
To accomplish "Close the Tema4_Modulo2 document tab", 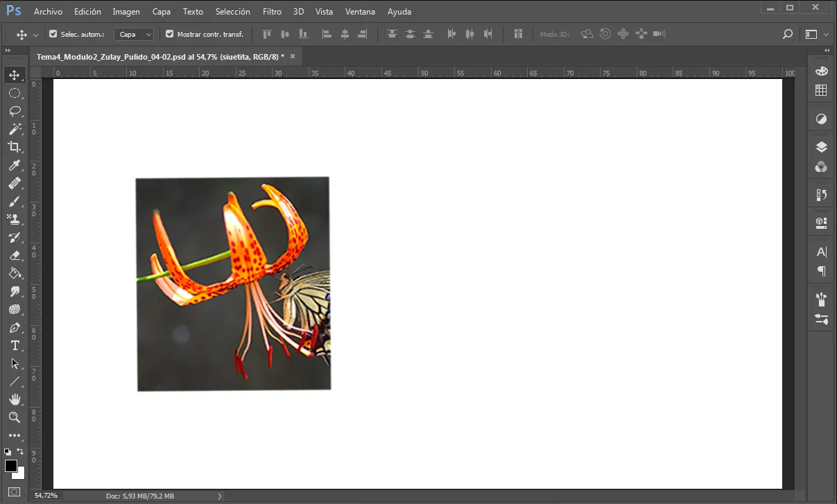I will 293,56.
